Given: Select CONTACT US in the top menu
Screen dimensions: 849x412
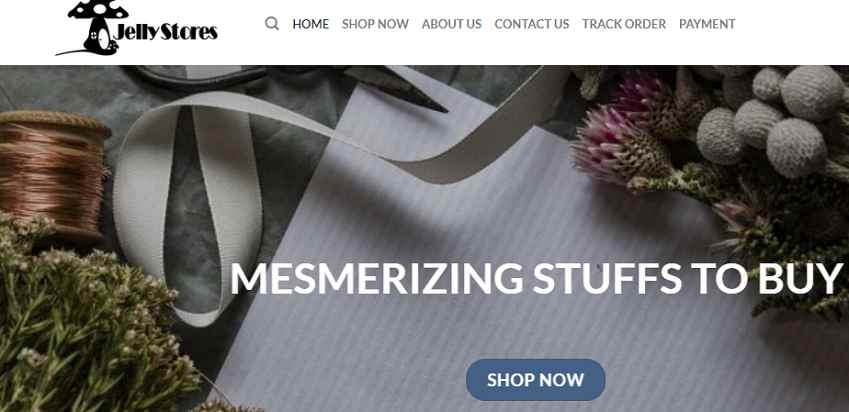Looking at the screenshot, I should (x=532, y=24).
